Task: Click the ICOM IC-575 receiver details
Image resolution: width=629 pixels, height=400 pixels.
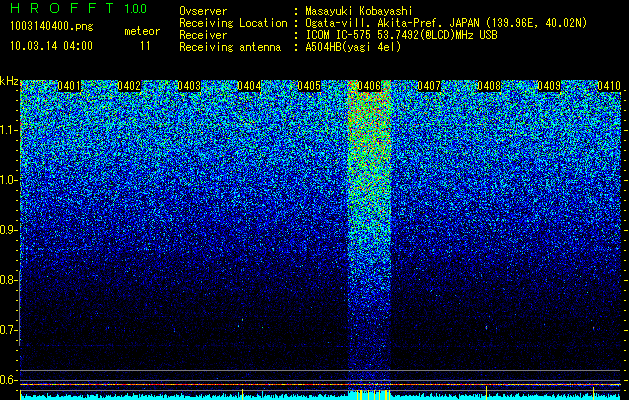Action: 401,35
